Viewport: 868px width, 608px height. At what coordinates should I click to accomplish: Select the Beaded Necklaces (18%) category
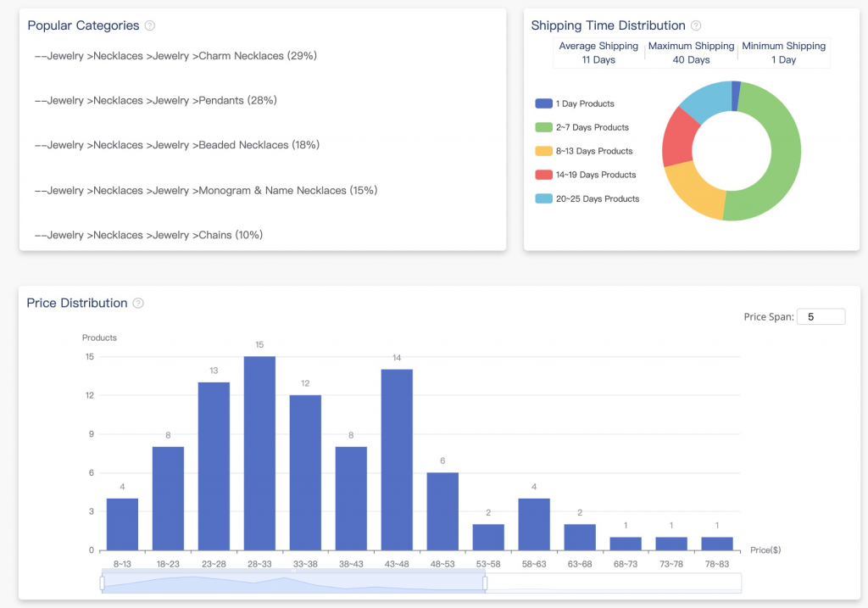(176, 145)
